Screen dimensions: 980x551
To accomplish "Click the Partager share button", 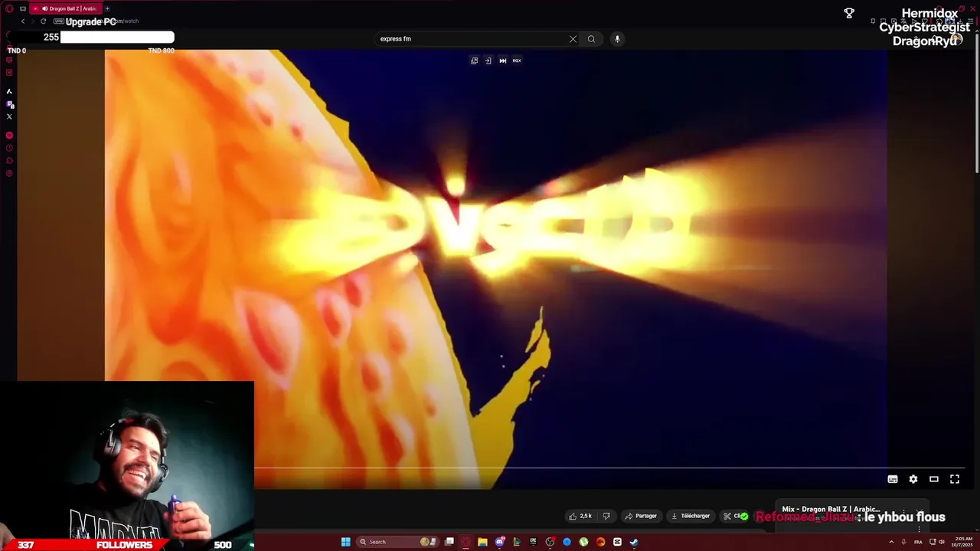I will 641,516.
